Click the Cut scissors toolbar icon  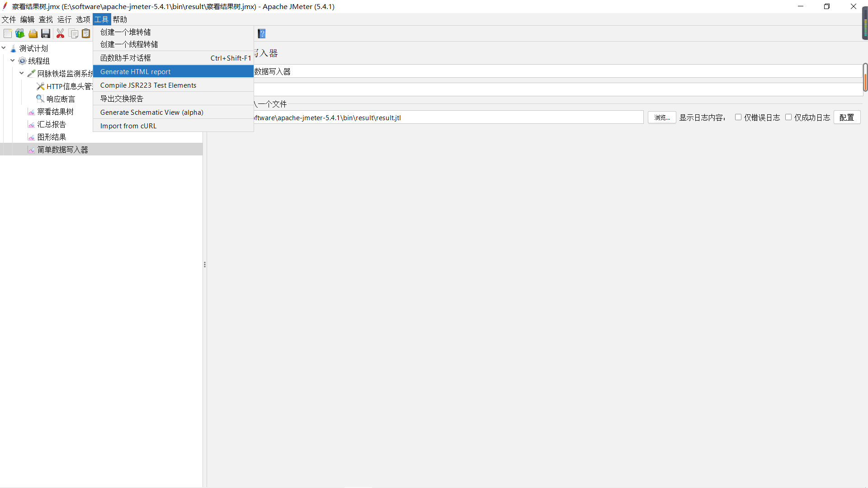(x=60, y=33)
